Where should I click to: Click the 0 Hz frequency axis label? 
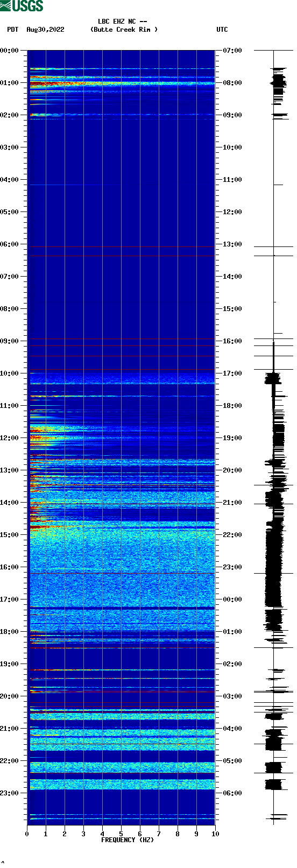pyautogui.click(x=27, y=834)
